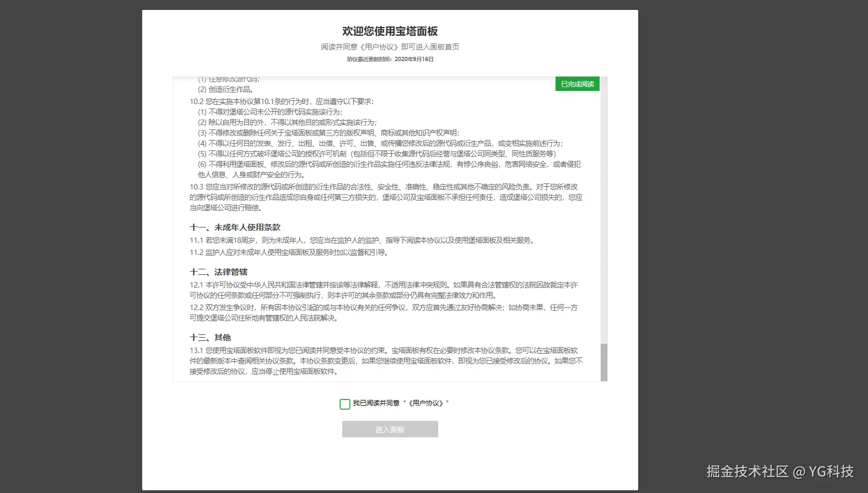This screenshot has height=493, width=868.
Task: Click the 进入面板 button
Action: [390, 429]
